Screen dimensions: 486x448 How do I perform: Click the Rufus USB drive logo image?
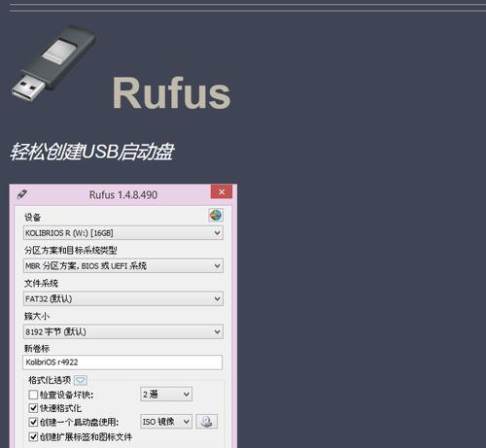coord(53,64)
